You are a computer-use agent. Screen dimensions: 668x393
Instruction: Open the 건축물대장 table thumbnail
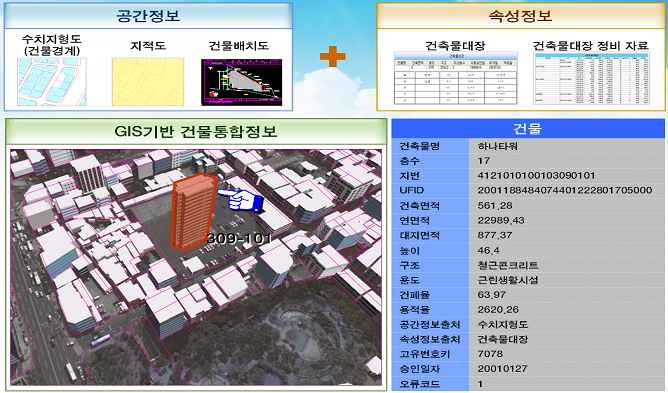455,78
